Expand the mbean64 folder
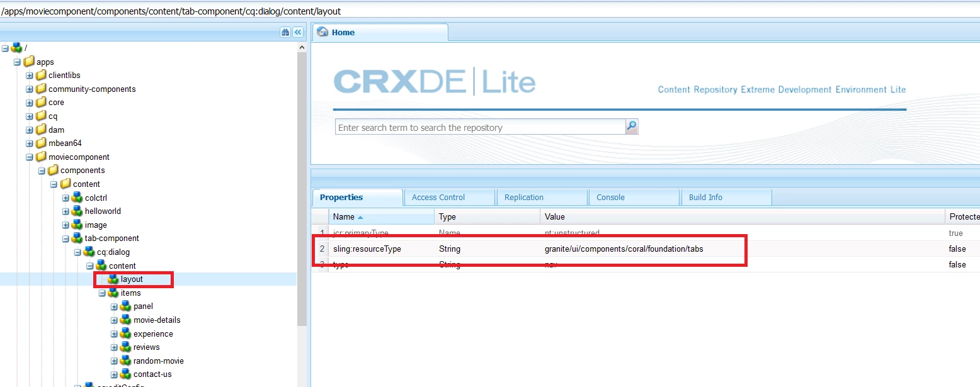 30,143
